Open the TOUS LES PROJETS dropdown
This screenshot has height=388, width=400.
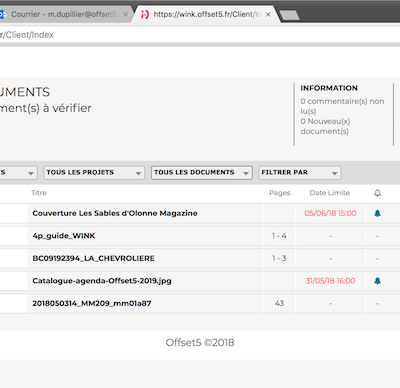94,173
